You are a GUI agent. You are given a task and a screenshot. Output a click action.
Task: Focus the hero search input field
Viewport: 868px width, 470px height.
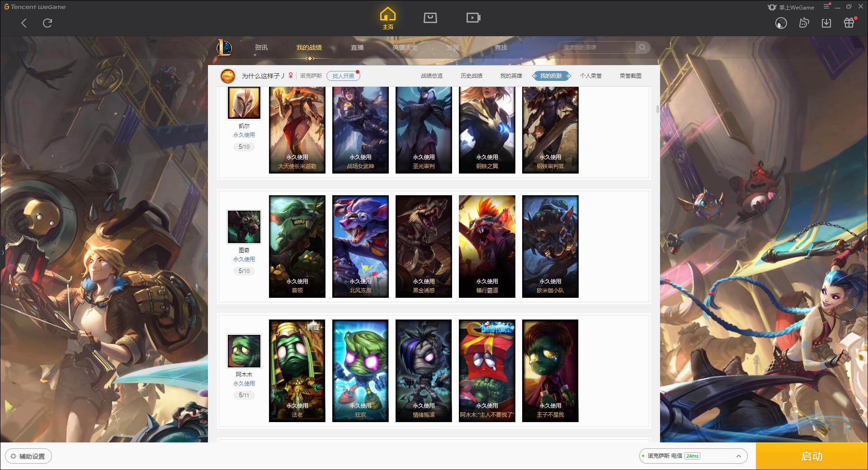[x=597, y=47]
